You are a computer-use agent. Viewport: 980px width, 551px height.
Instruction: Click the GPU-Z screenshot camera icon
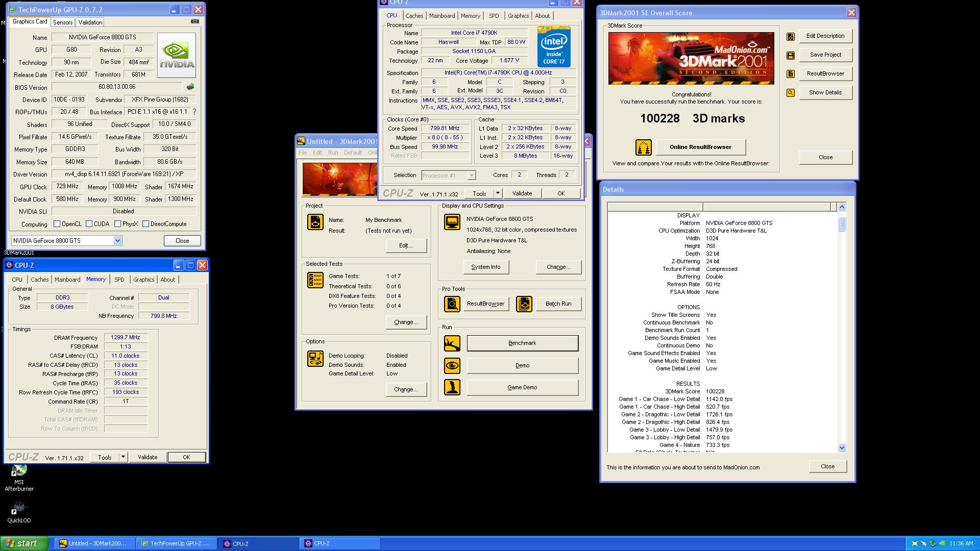[195, 21]
